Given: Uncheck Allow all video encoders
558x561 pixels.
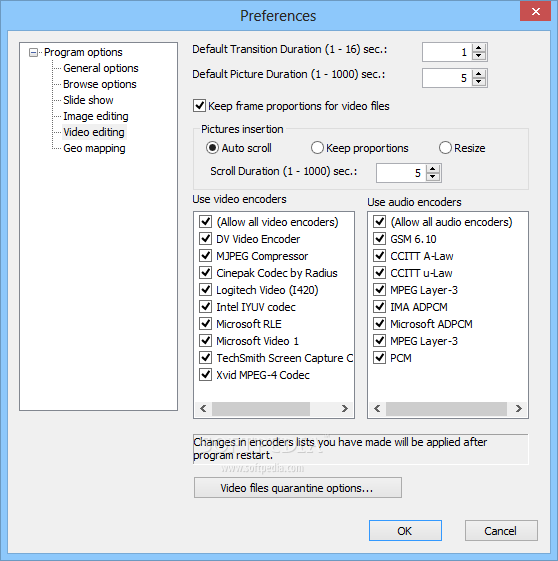Looking at the screenshot, I should tap(205, 222).
